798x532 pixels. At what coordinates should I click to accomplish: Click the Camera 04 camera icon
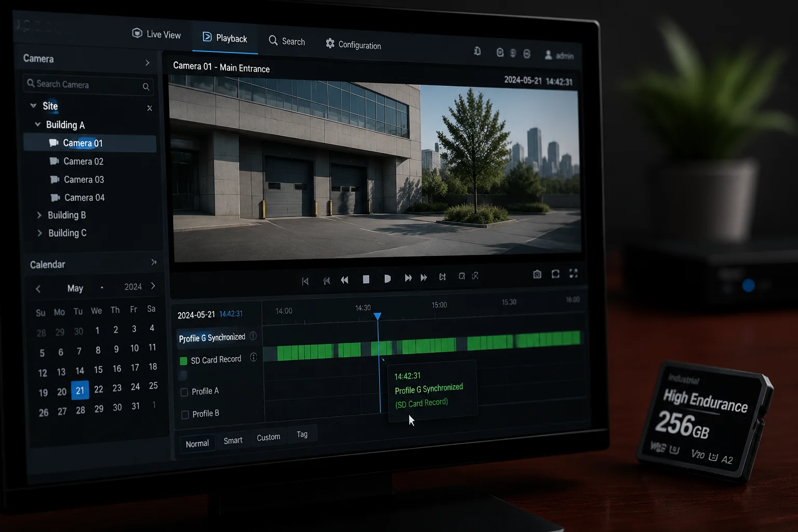(x=55, y=197)
